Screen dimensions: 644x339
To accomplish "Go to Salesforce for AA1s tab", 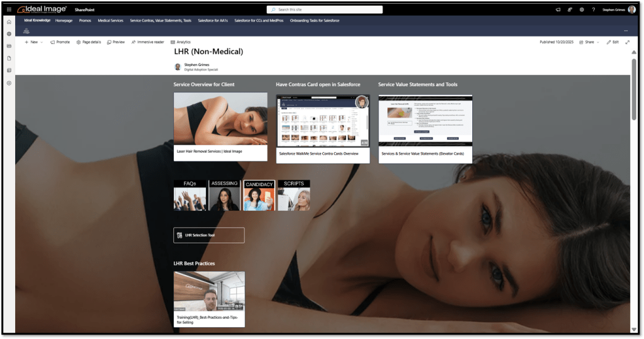I will tap(213, 21).
